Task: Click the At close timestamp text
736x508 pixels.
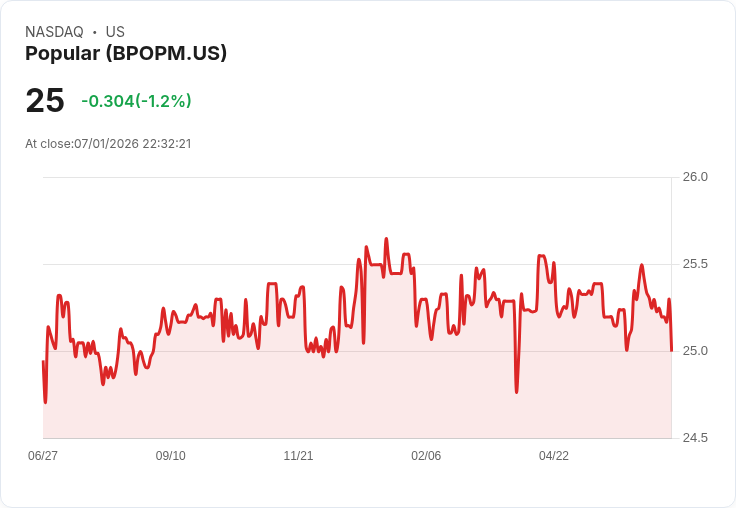Action: pos(108,144)
